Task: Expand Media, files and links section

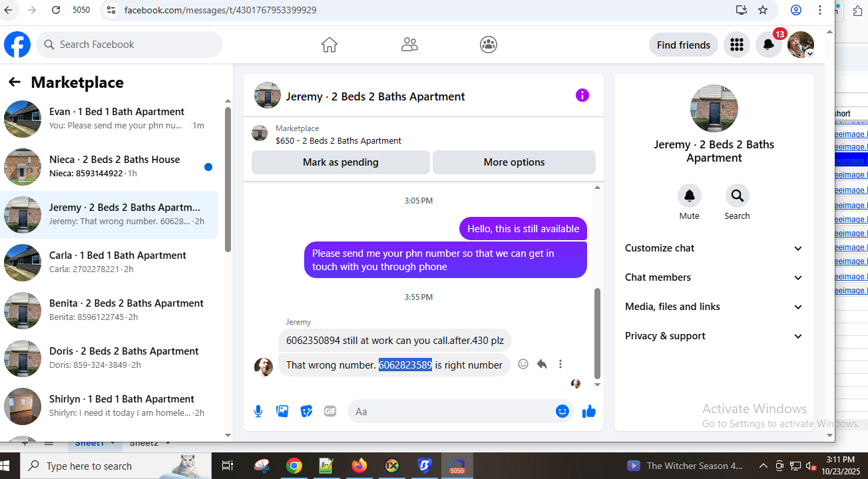Action: (714, 307)
